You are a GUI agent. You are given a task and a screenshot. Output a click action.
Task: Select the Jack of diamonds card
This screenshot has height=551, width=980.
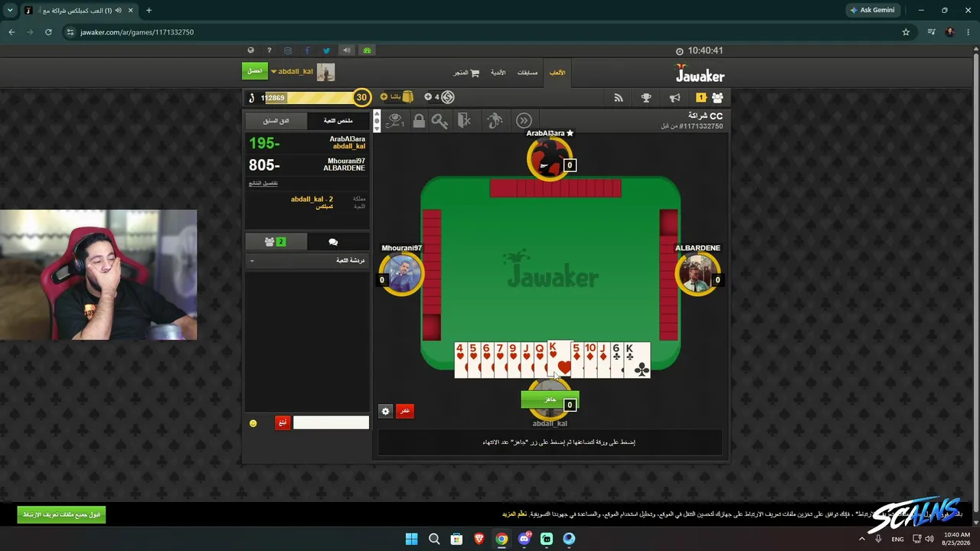[604, 360]
